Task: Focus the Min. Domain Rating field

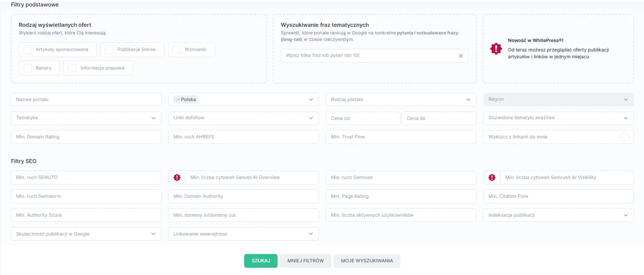Action: point(86,137)
